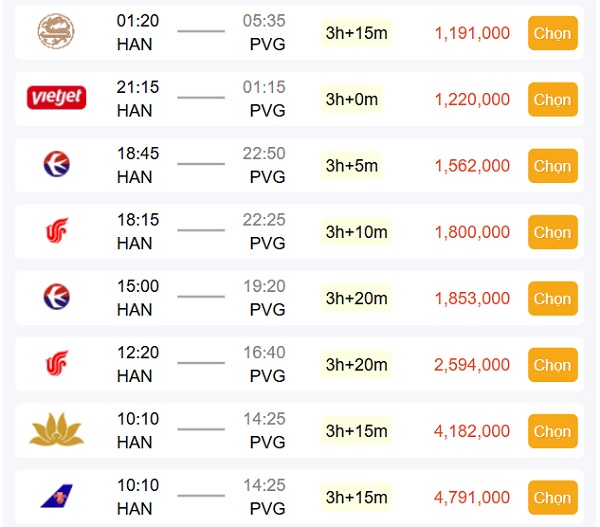This screenshot has width=600, height=527.
Task: Click the Air China logo on 18:15 flight
Action: click(57, 230)
